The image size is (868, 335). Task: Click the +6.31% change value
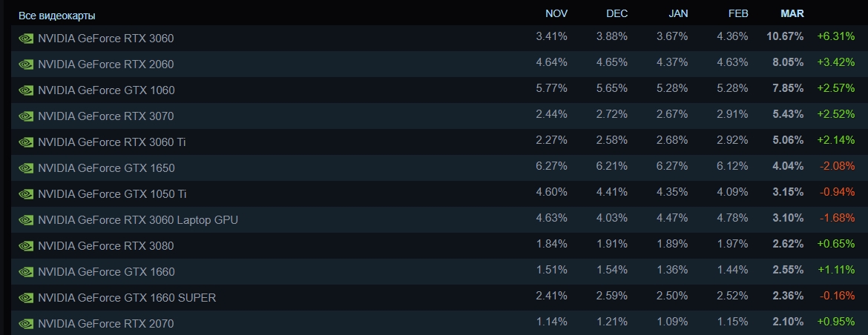tap(836, 36)
